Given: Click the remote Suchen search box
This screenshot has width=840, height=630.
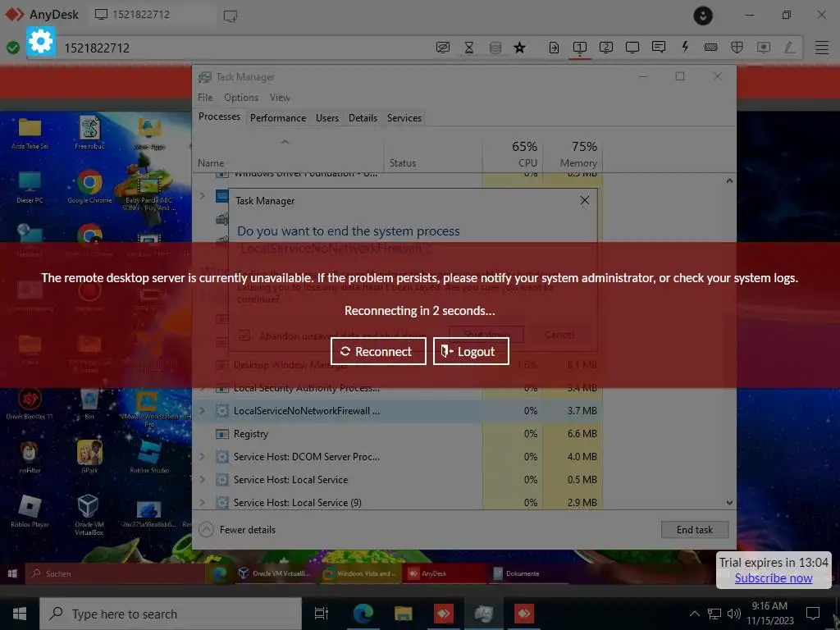Looking at the screenshot, I should 115,573.
